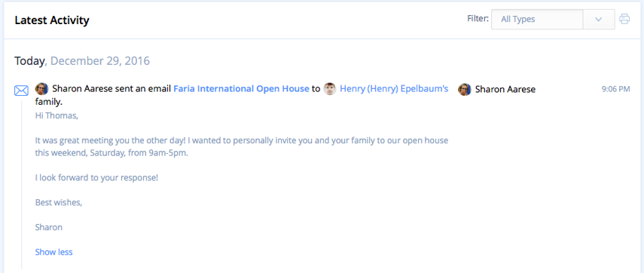
Task: Click the Filter: label
Action: 478,19
